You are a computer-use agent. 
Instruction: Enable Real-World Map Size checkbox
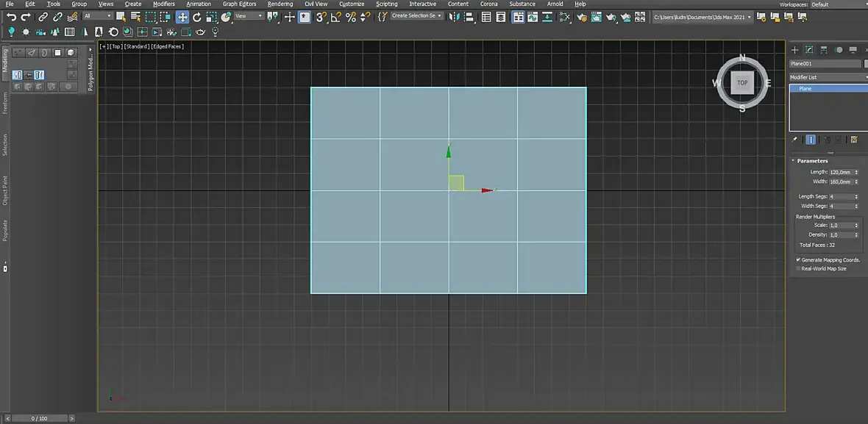click(x=798, y=269)
